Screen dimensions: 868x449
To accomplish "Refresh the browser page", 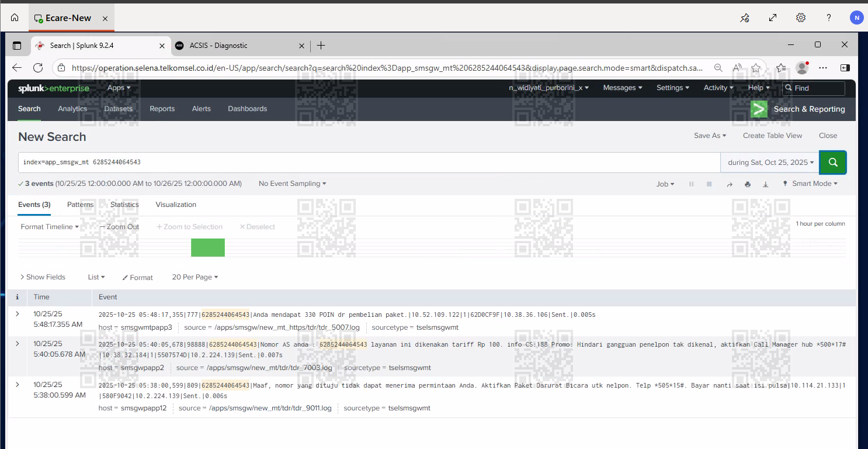I will pyautogui.click(x=38, y=68).
